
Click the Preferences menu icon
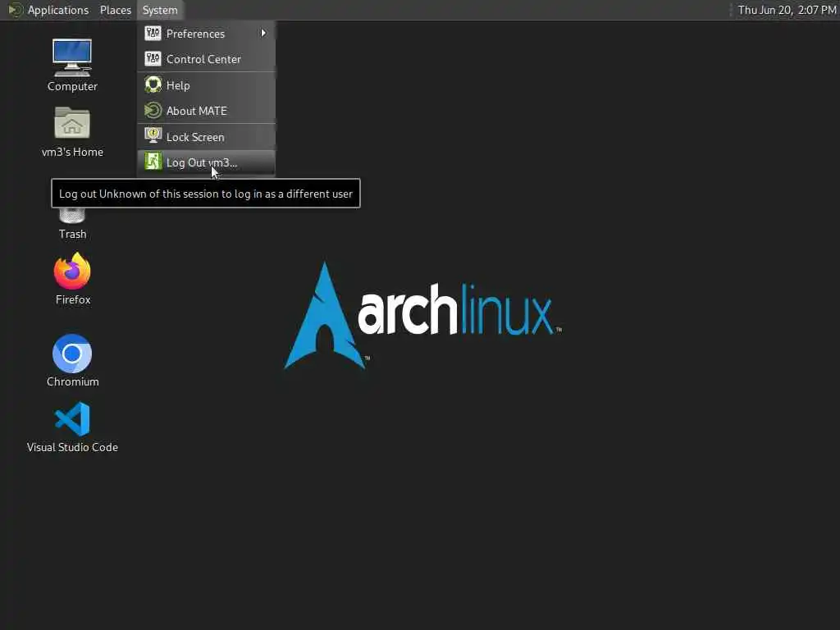pyautogui.click(x=153, y=33)
